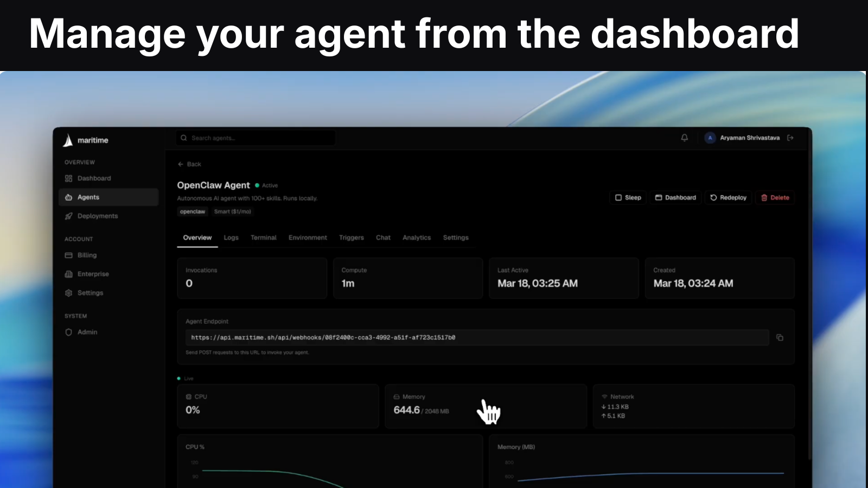Image resolution: width=868 pixels, height=488 pixels.
Task: Open the notifications bell
Action: click(x=684, y=138)
